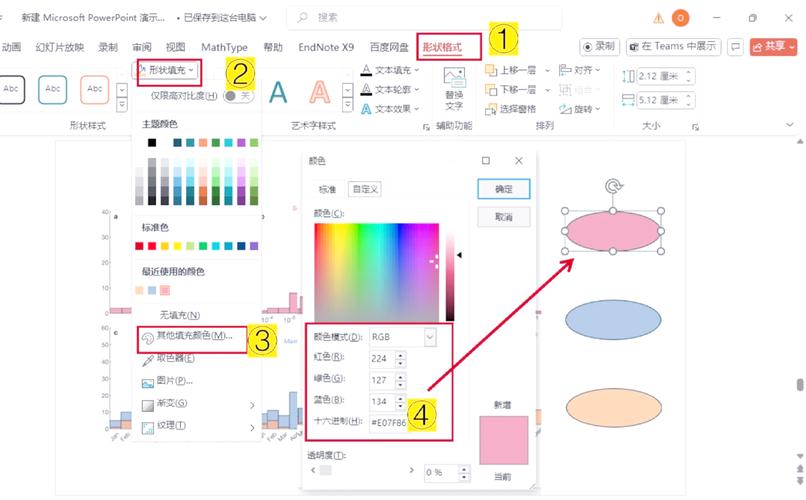Click Bring Forward (上移一层)

click(x=512, y=70)
